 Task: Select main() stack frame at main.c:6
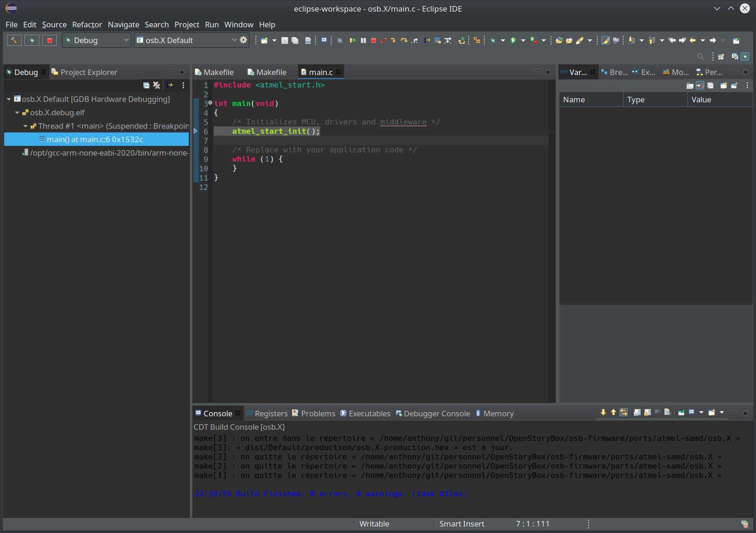(x=95, y=139)
